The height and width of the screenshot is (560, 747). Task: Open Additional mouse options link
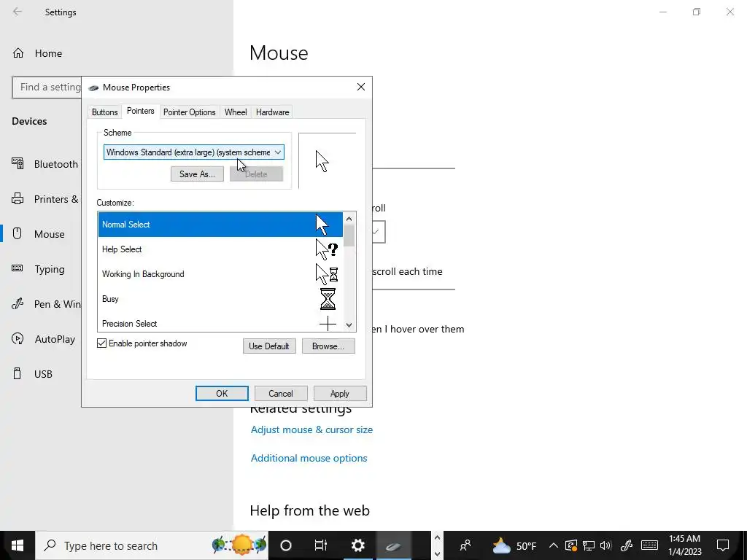pos(309,458)
